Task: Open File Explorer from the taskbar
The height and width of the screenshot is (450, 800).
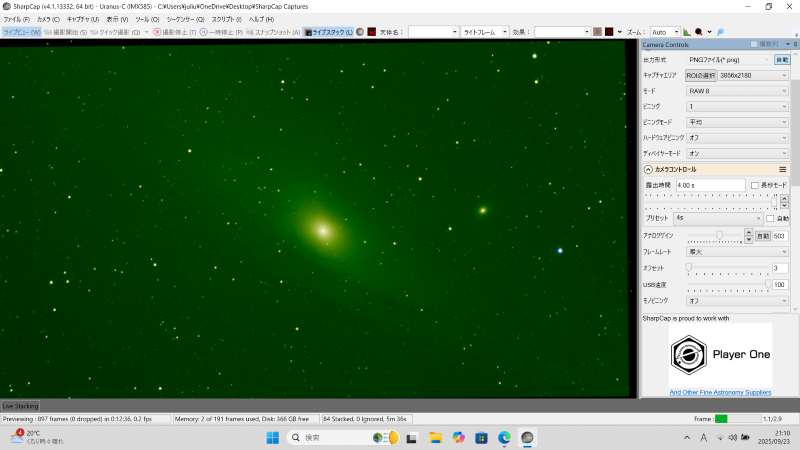Action: (435, 438)
